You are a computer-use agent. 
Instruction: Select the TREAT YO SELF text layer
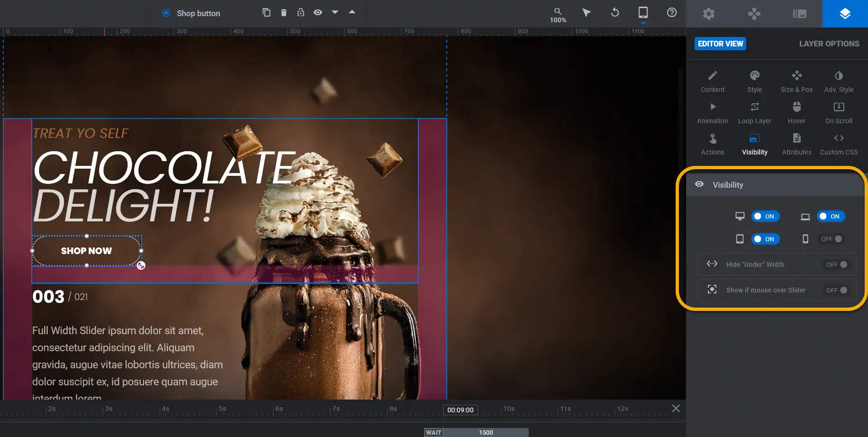81,133
